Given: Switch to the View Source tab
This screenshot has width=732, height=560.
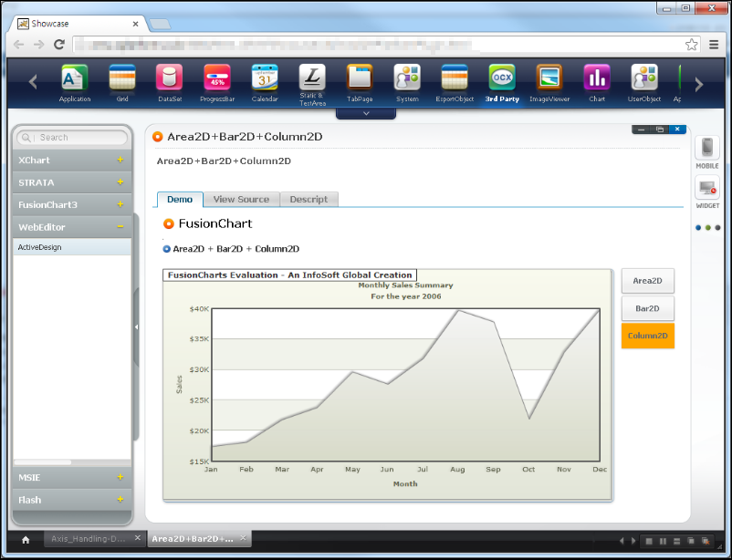Looking at the screenshot, I should click(x=241, y=199).
